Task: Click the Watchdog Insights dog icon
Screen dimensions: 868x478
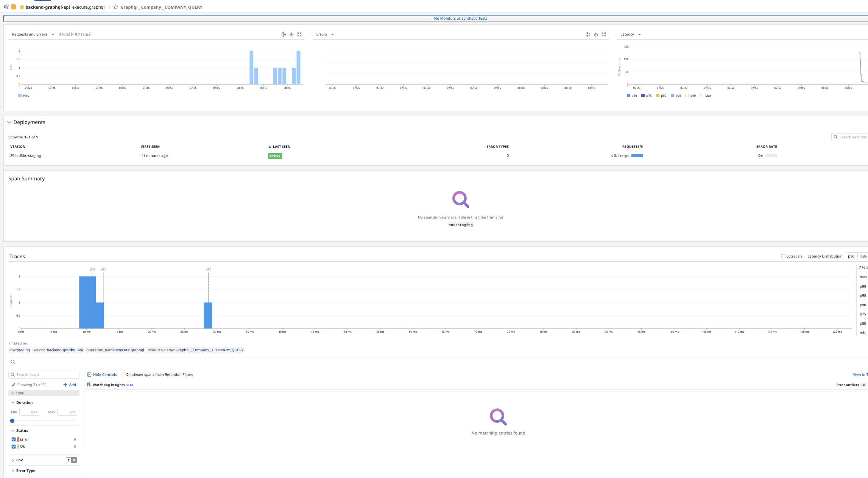Action: 88,385
